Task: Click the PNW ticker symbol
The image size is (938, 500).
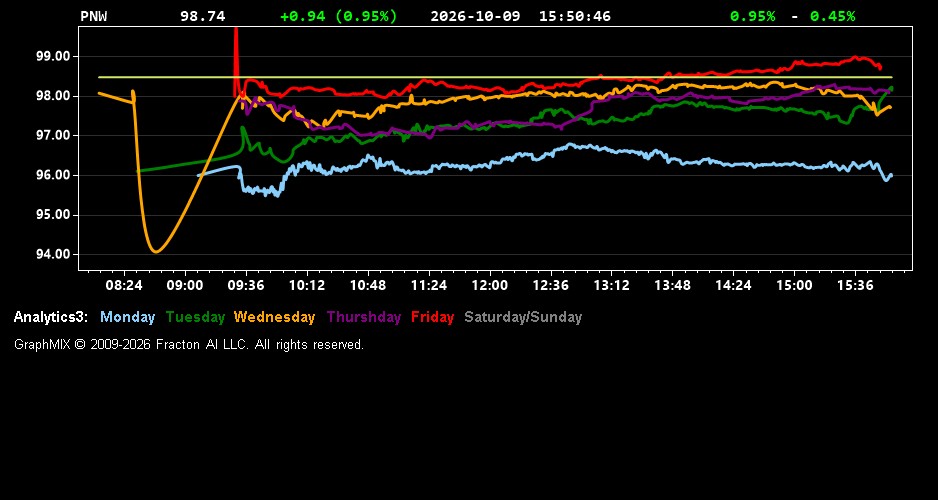Action: pyautogui.click(x=94, y=16)
